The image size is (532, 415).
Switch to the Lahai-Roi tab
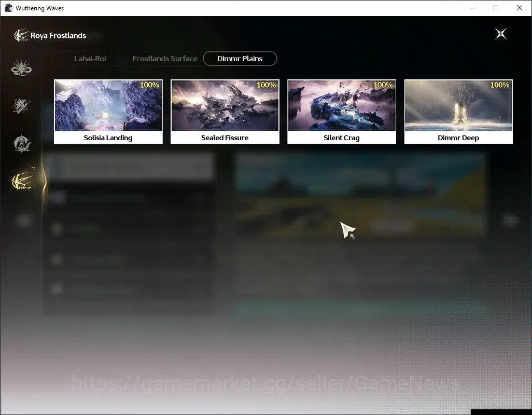[90, 59]
